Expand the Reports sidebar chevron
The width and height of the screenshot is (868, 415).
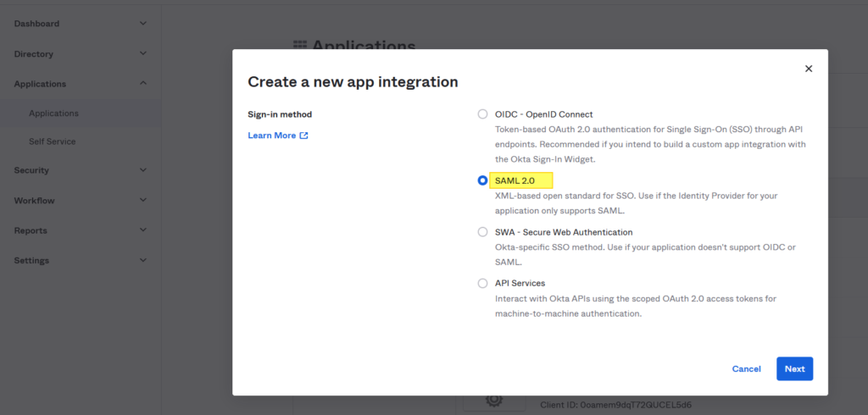point(142,230)
